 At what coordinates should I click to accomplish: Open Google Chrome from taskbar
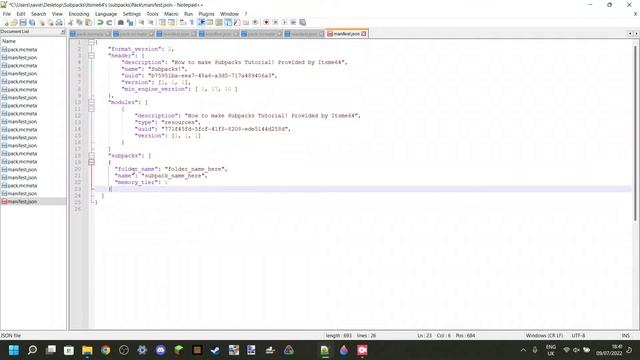(105, 350)
